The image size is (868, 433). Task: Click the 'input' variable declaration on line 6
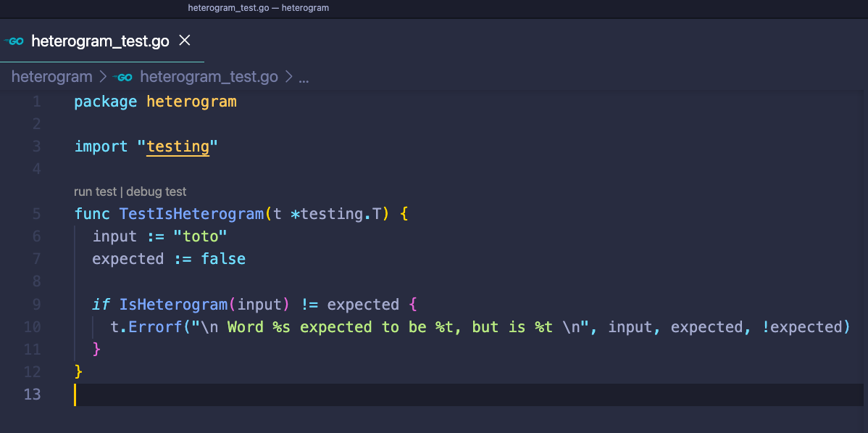pos(114,236)
